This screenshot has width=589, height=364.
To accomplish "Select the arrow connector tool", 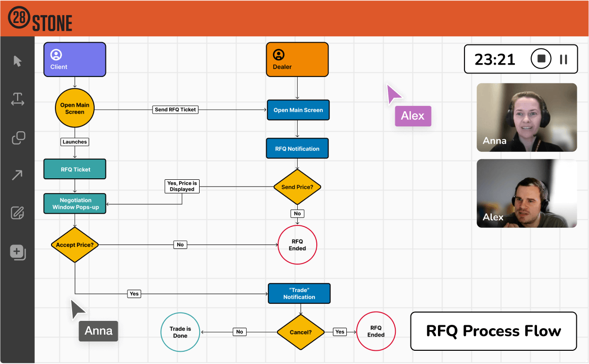I will click(18, 175).
